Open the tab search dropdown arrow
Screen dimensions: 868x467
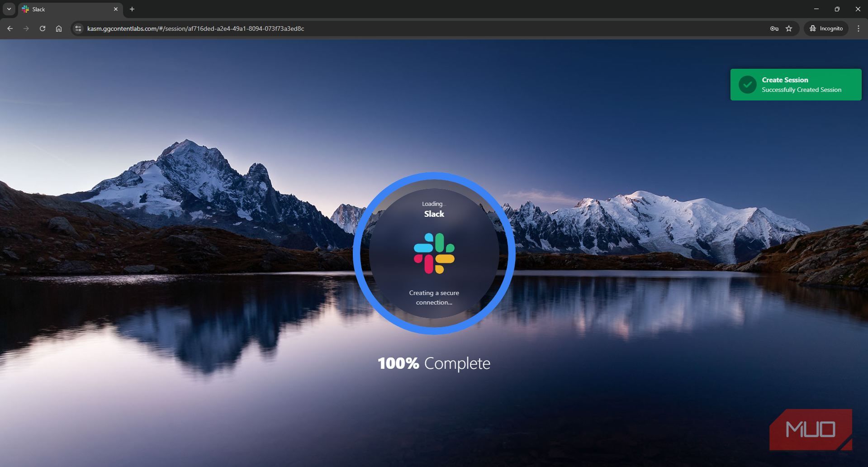[9, 9]
